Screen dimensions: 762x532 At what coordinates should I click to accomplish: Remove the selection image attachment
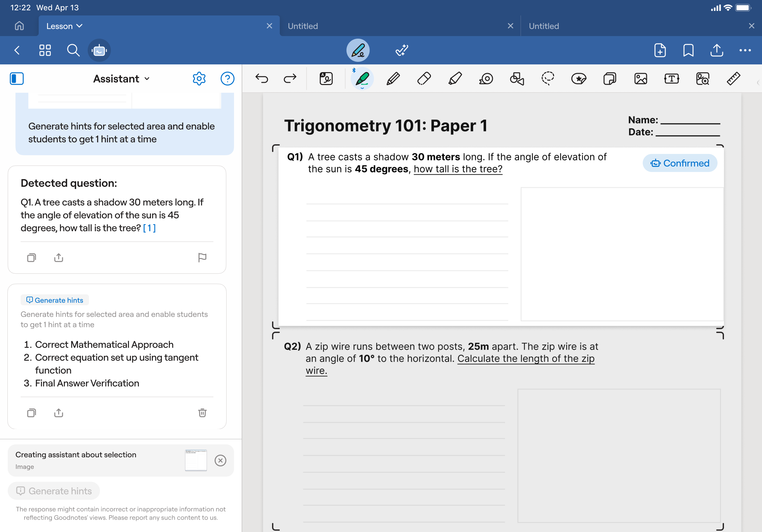point(220,461)
